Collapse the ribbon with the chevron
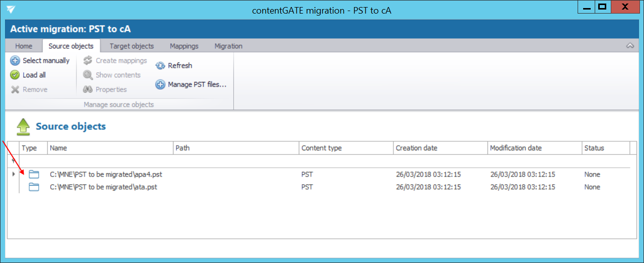Image resolution: width=644 pixels, height=263 pixels. tap(630, 46)
